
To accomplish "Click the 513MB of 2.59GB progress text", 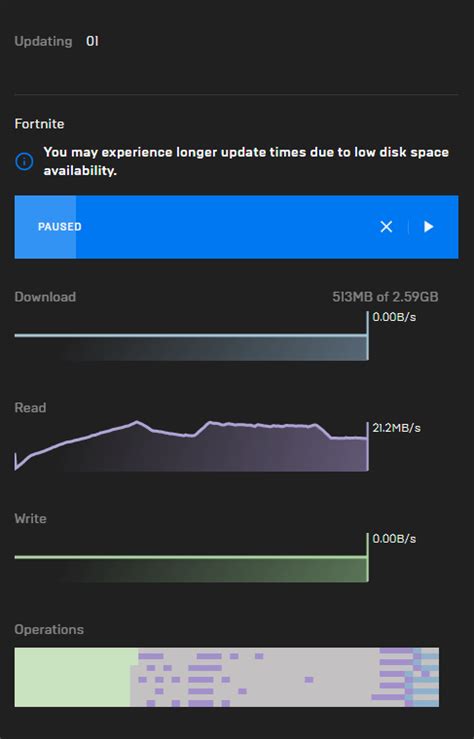I will coord(385,297).
